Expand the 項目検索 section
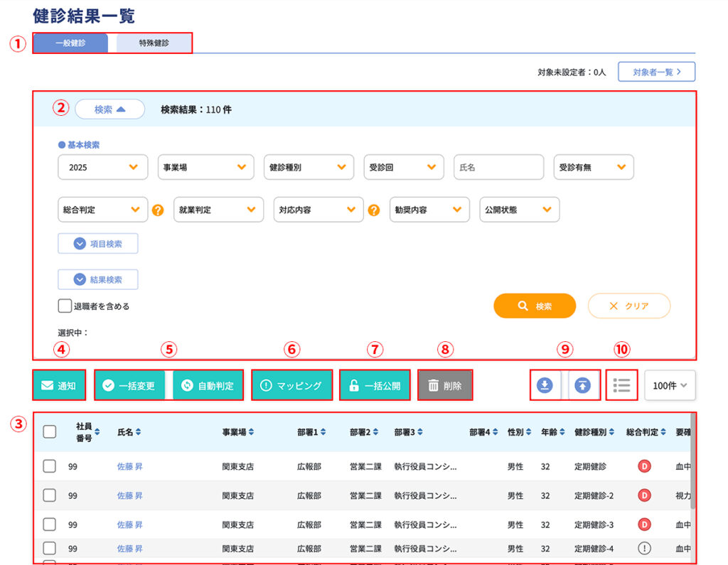Viewport: 728px width, 565px height. [x=98, y=244]
